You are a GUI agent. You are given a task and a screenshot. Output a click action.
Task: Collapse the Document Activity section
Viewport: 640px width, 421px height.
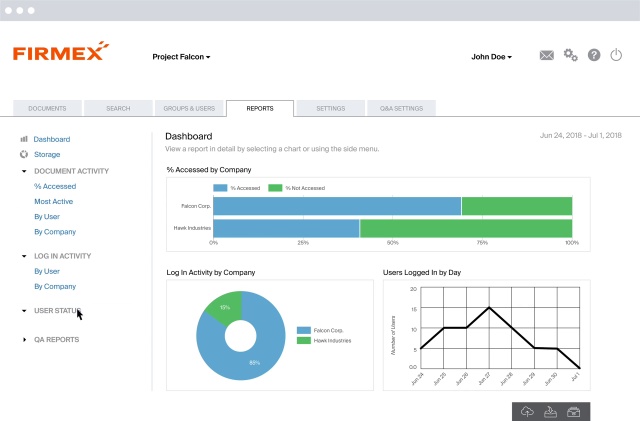point(24,171)
